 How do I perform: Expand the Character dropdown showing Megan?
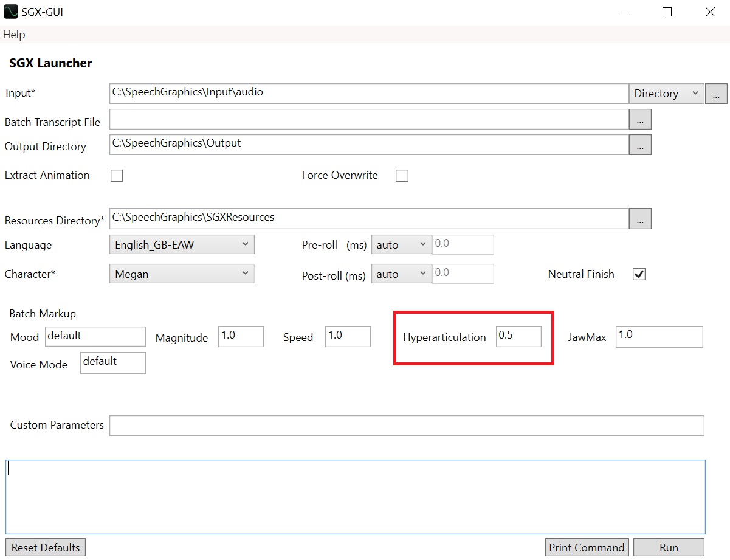point(182,274)
